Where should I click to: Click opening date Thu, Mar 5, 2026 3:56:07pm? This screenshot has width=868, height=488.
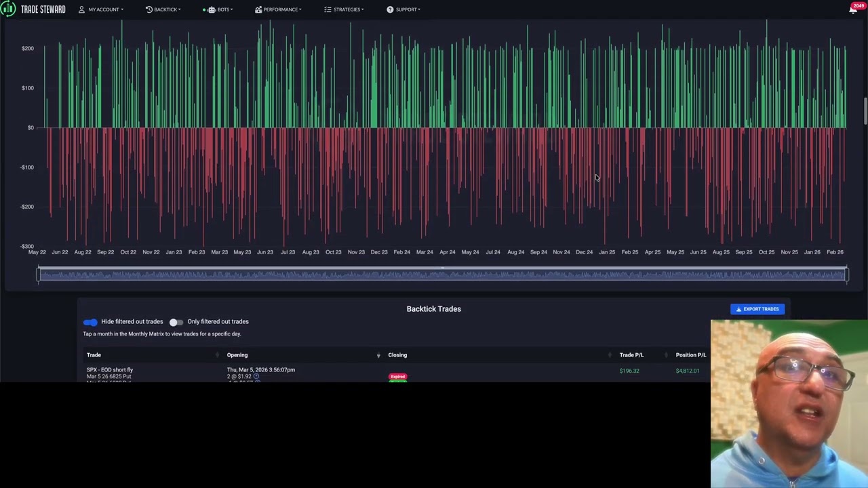click(261, 370)
